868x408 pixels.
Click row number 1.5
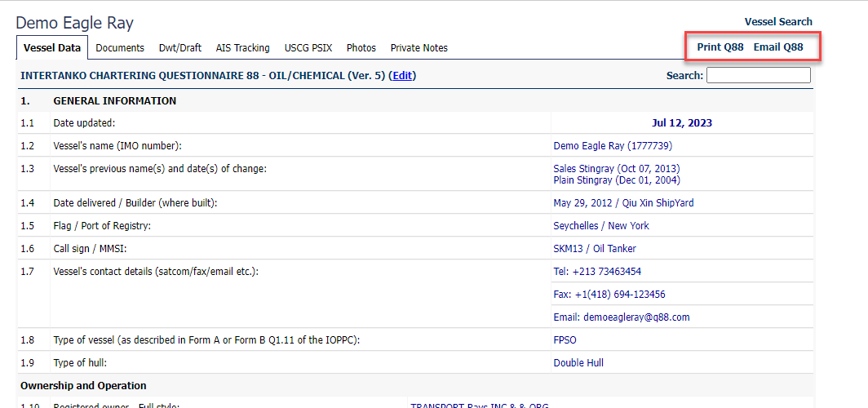click(27, 226)
